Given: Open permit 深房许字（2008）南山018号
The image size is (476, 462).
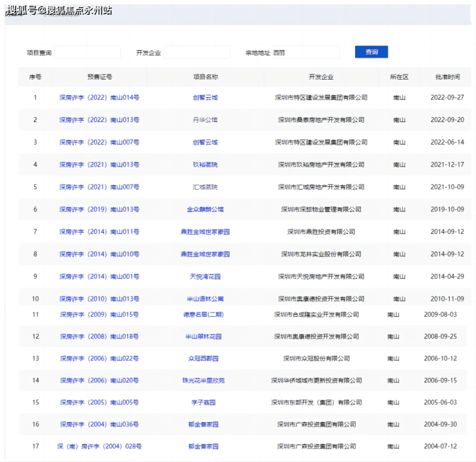Looking at the screenshot, I should (99, 337).
